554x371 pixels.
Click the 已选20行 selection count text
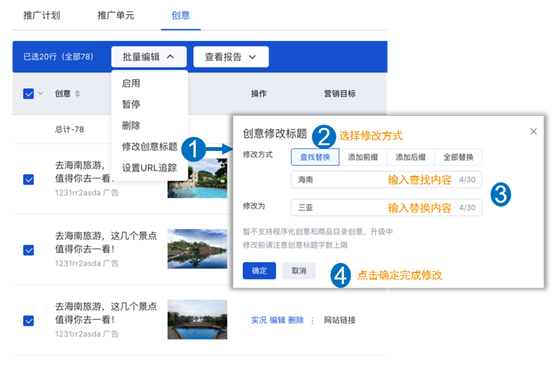pos(58,57)
